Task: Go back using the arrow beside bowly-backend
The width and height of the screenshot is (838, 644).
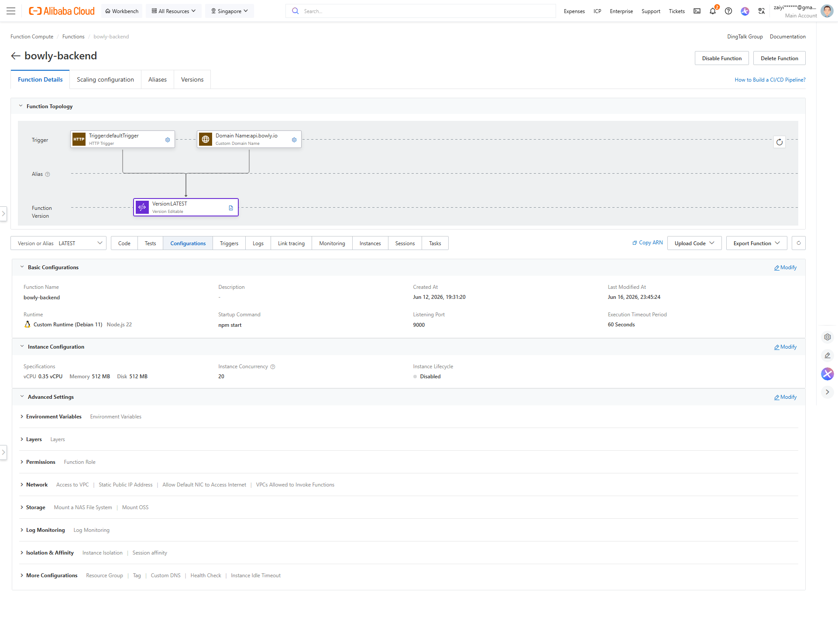Action: click(16, 56)
